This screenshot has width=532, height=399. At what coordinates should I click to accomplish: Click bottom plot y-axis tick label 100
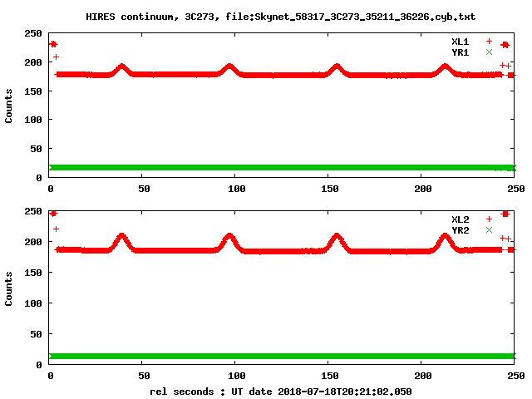[x=33, y=303]
